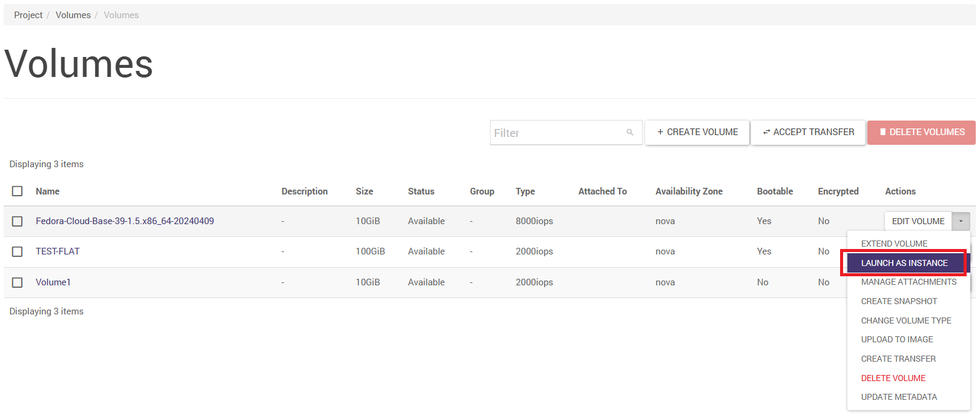The height and width of the screenshot is (415, 980).
Task: Open Manage Attachments menu entry
Action: 909,282
